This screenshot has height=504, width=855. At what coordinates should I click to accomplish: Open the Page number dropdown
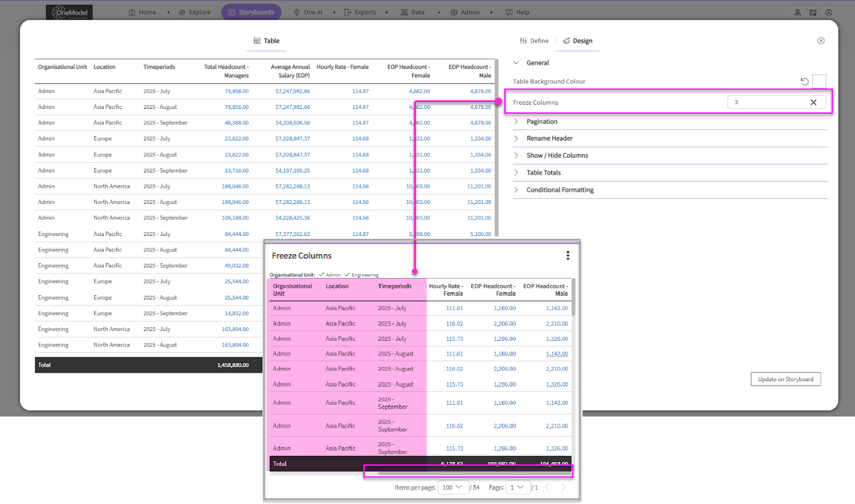[517, 487]
